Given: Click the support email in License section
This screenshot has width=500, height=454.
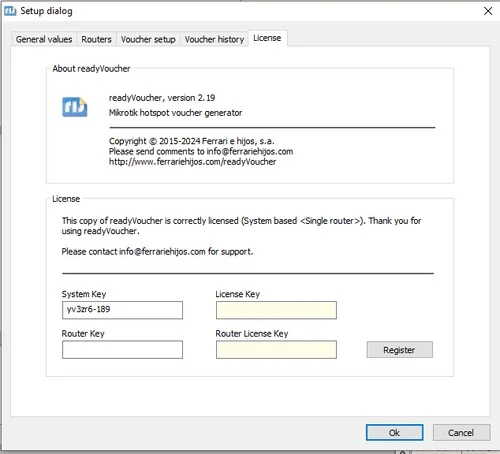Looking at the screenshot, I should pos(162,251).
